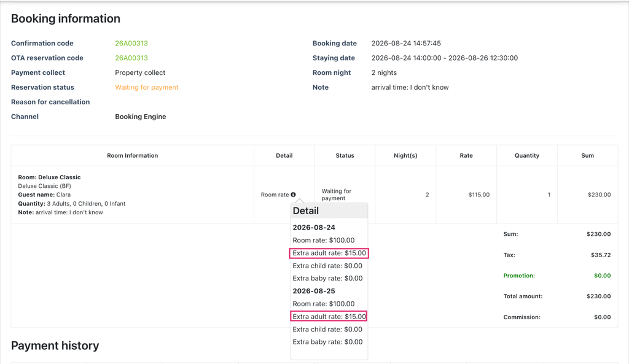This screenshot has height=364, width=629.
Task: Click Room rate $100.00 under 2026-08-25
Action: (324, 304)
